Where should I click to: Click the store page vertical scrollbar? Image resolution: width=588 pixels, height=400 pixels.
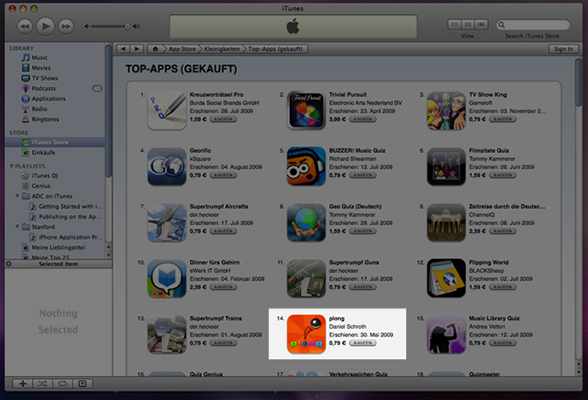(x=579, y=82)
